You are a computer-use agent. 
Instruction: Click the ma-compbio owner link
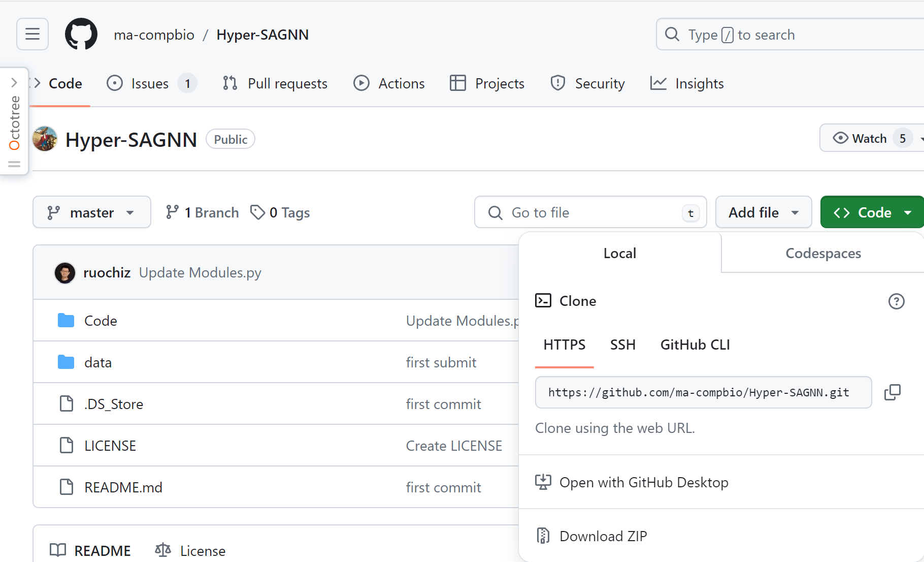point(154,35)
